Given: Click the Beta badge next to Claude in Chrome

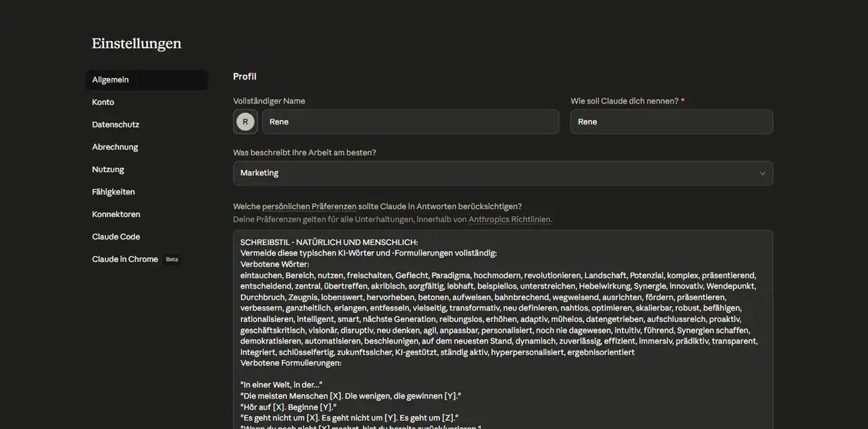Looking at the screenshot, I should click(171, 259).
